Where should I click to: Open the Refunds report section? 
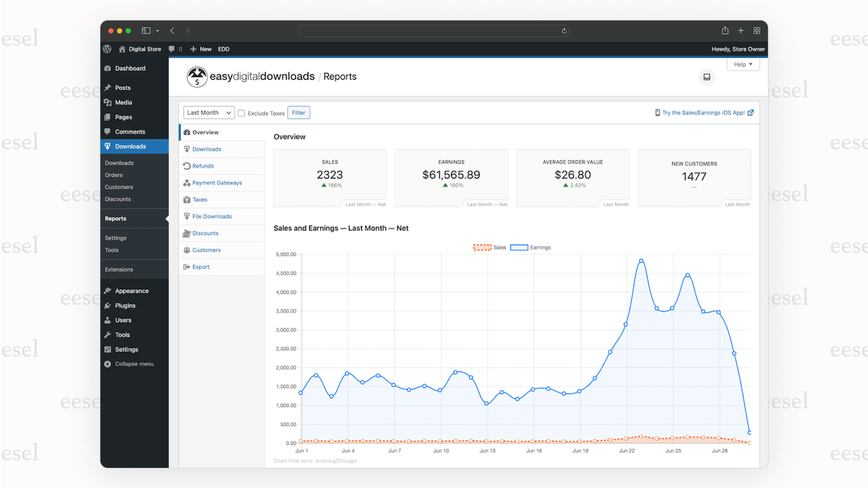point(203,166)
